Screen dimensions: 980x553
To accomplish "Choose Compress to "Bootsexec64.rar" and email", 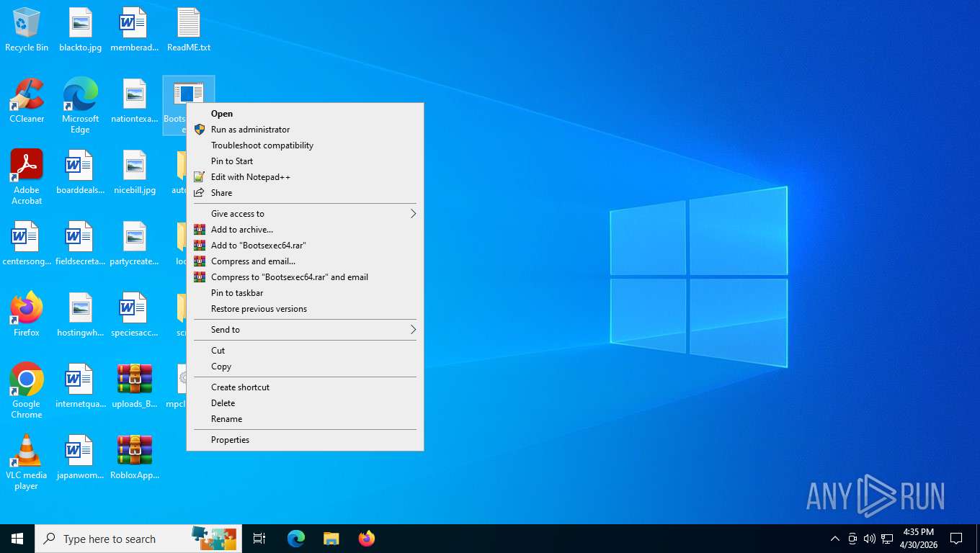I will [306, 277].
